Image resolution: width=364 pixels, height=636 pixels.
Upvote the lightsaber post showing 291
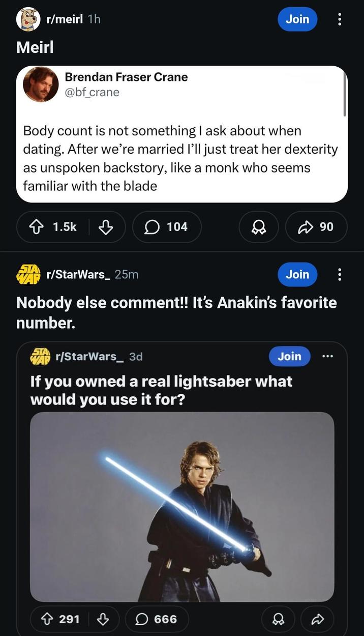47,619
